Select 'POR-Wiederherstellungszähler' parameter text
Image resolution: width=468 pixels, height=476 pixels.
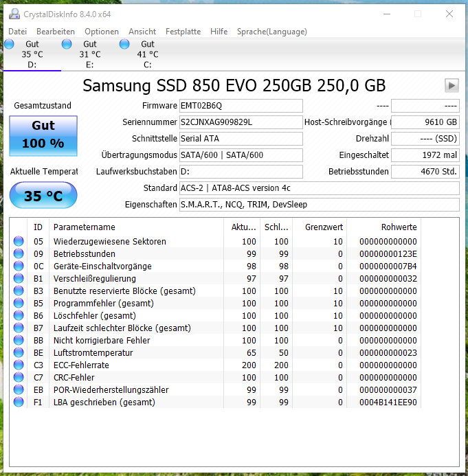[x=111, y=389]
